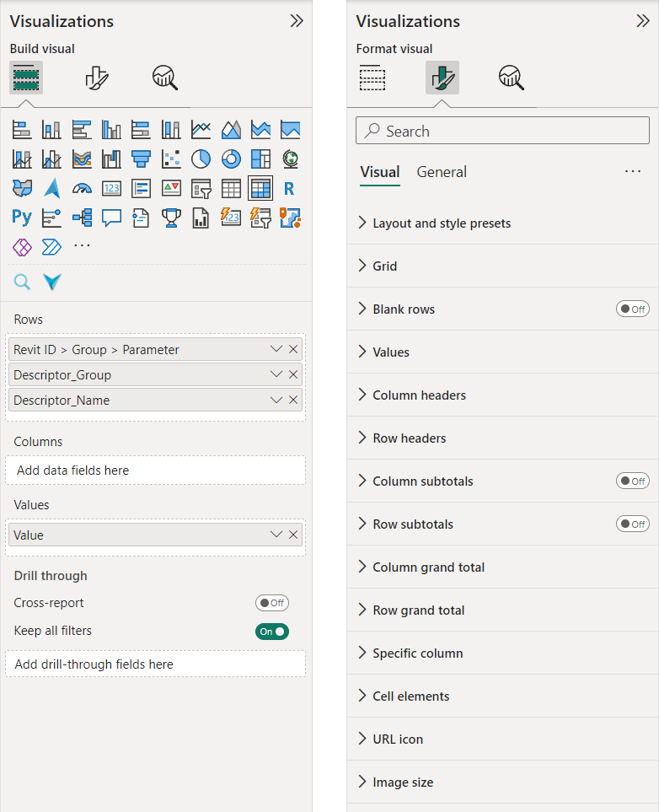The height and width of the screenshot is (812, 659).
Task: Enable Row subtotals toggle
Action: [x=633, y=524]
